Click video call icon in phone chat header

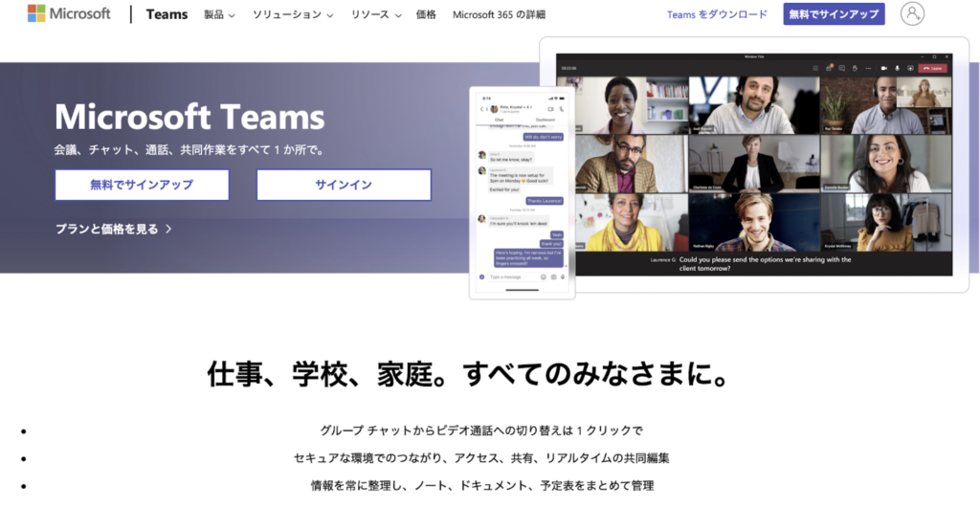click(550, 109)
